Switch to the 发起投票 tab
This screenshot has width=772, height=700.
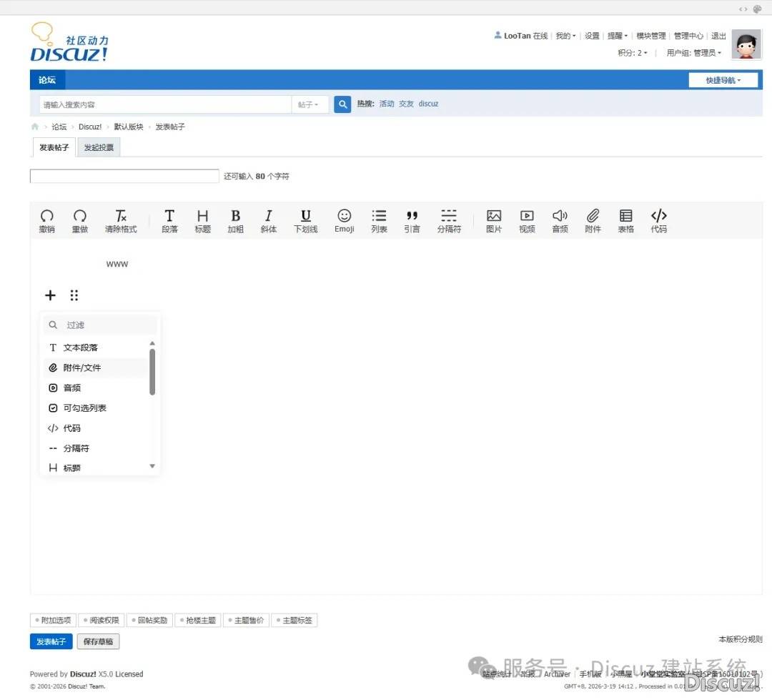(99, 147)
